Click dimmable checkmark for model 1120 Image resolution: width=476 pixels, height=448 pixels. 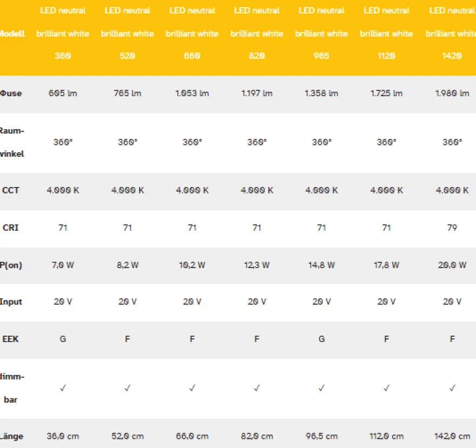tap(386, 388)
